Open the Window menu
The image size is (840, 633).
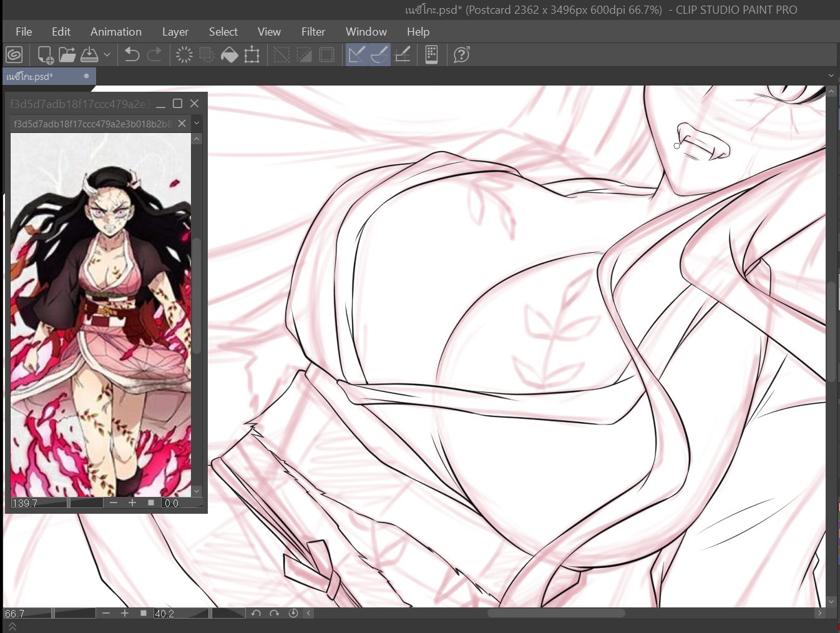[x=366, y=32]
